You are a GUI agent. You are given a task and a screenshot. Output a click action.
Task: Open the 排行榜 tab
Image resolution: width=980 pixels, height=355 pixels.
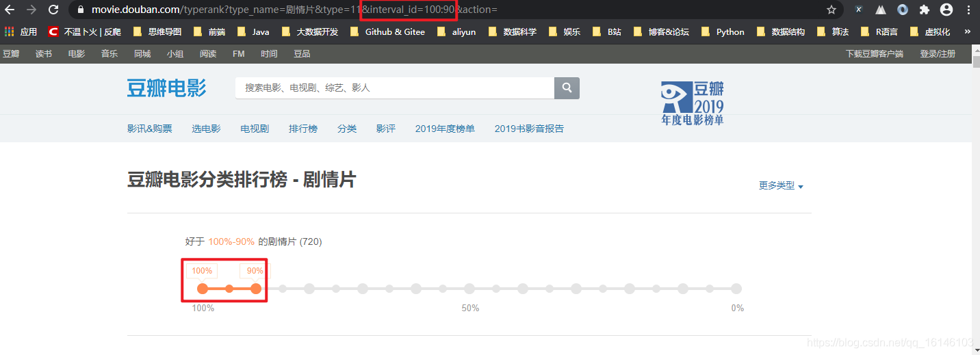303,129
